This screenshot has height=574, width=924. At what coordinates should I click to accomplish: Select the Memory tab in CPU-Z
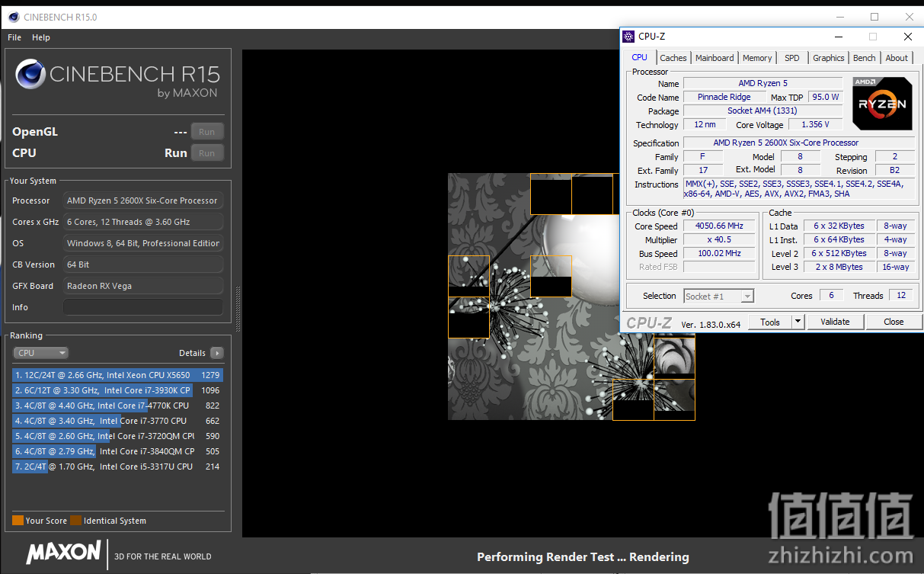[757, 58]
